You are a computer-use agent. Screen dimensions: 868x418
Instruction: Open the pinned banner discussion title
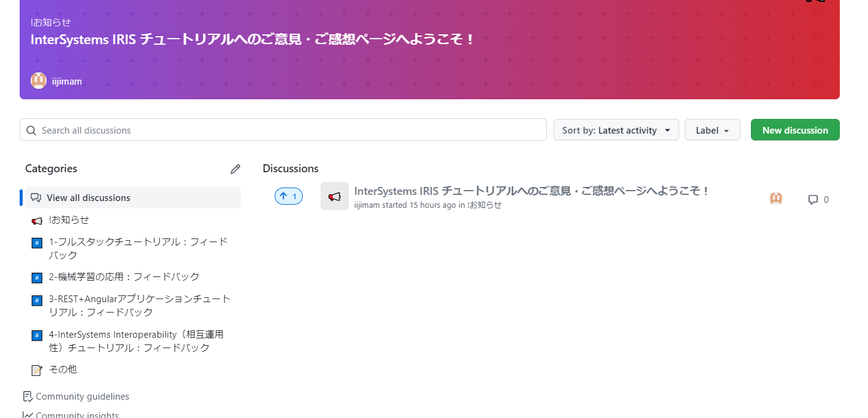[x=253, y=40]
